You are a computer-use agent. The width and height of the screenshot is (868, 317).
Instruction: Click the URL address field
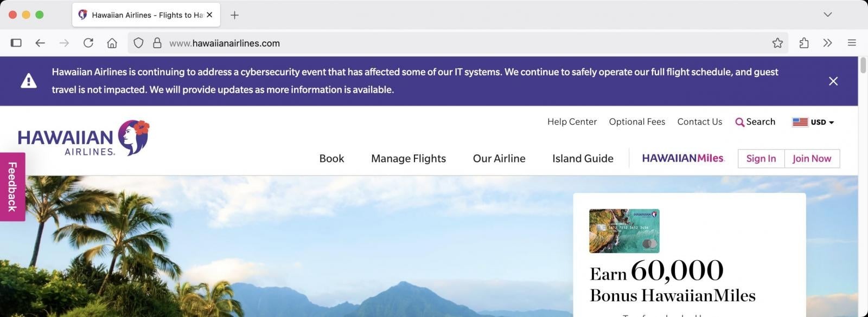(434, 43)
